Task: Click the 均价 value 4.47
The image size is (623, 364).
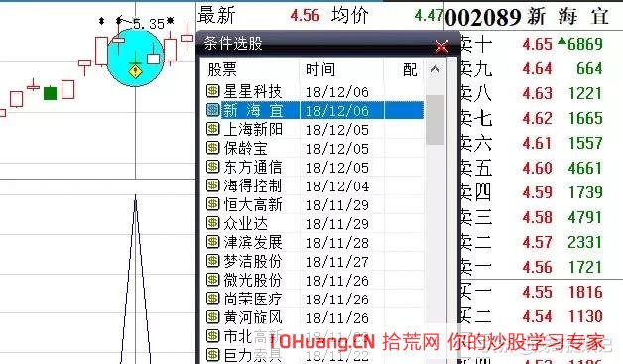Action: pyautogui.click(x=429, y=16)
